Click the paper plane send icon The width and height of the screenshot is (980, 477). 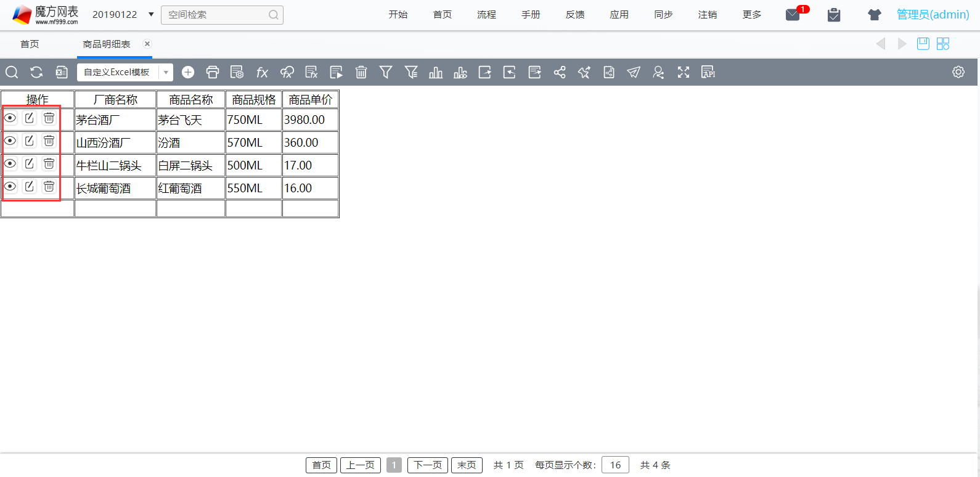click(634, 72)
